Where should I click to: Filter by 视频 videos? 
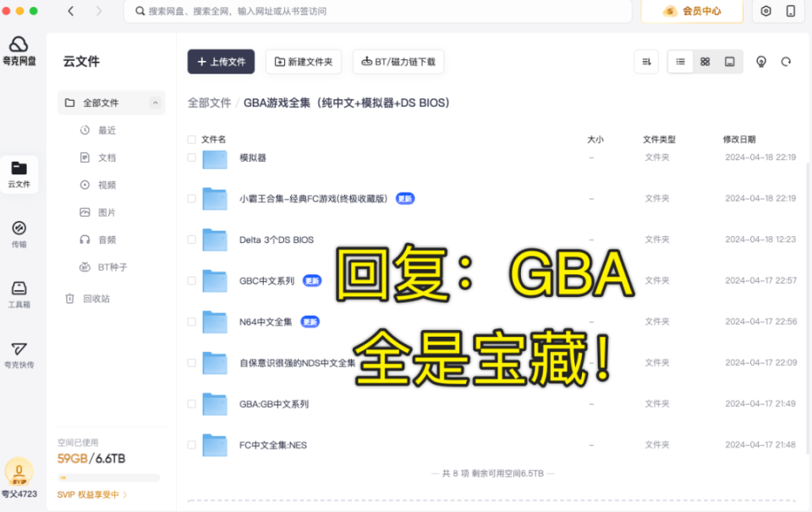[x=98, y=185]
